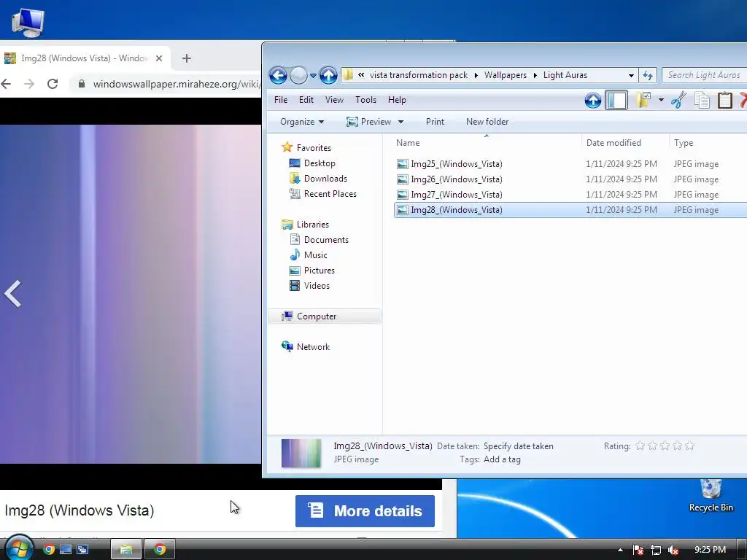Screen dimensions: 747x560
Task: Click Specify date taken field
Action: 519,446
